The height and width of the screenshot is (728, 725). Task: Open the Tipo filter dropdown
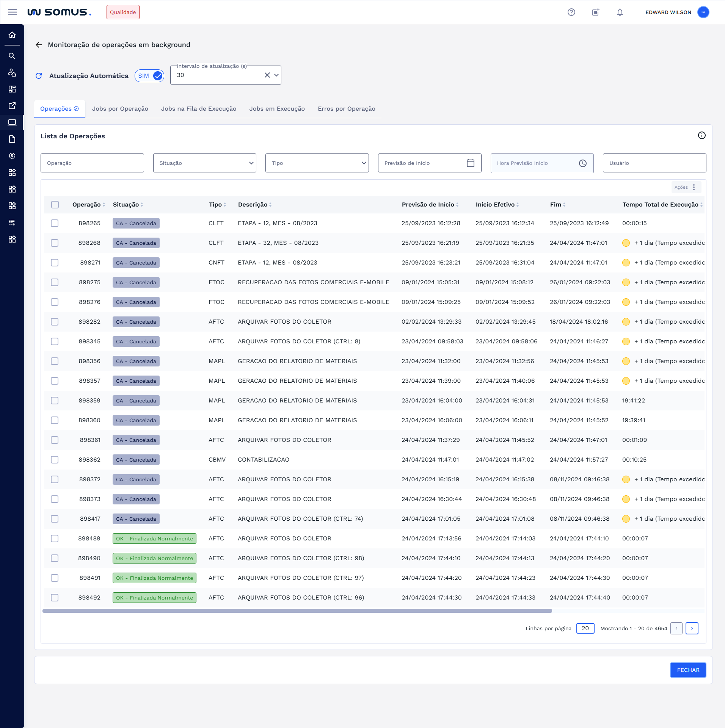(x=317, y=163)
